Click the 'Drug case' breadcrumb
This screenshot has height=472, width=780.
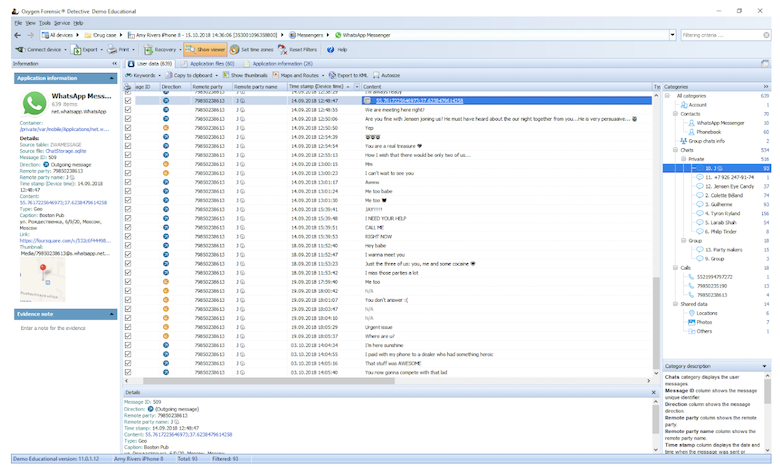tap(100, 35)
